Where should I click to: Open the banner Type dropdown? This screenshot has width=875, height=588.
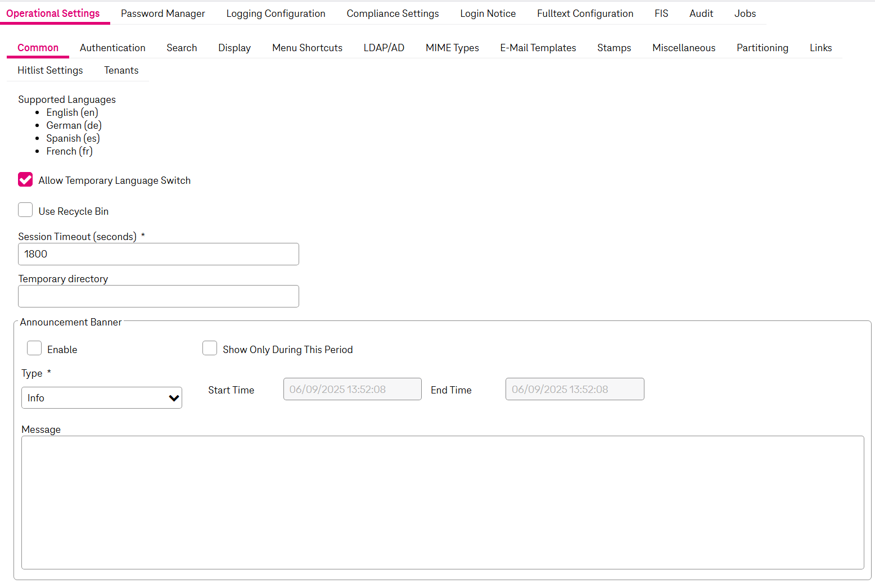point(102,398)
